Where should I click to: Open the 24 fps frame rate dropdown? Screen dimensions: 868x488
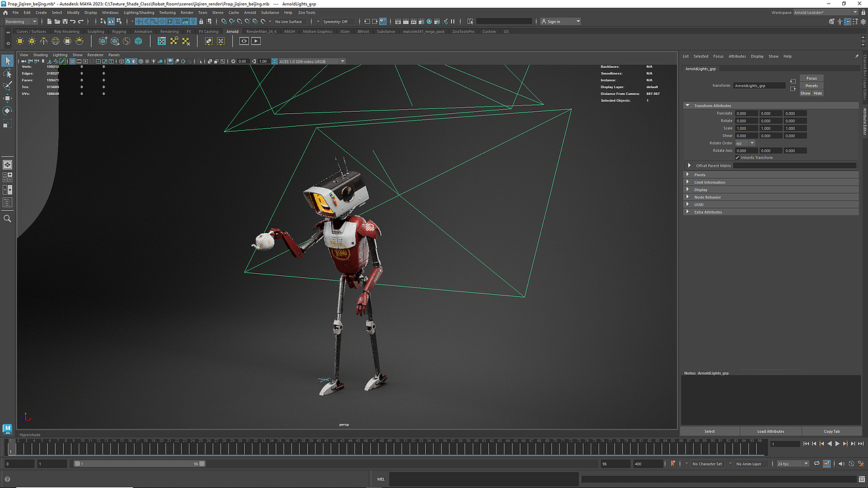[x=793, y=464]
